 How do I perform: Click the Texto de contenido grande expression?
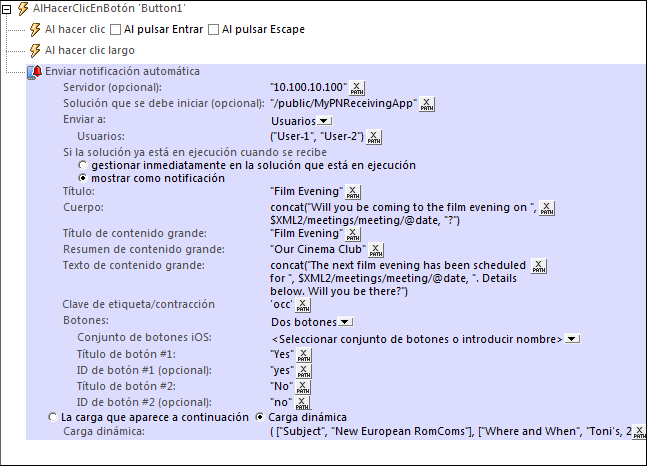click(398, 278)
